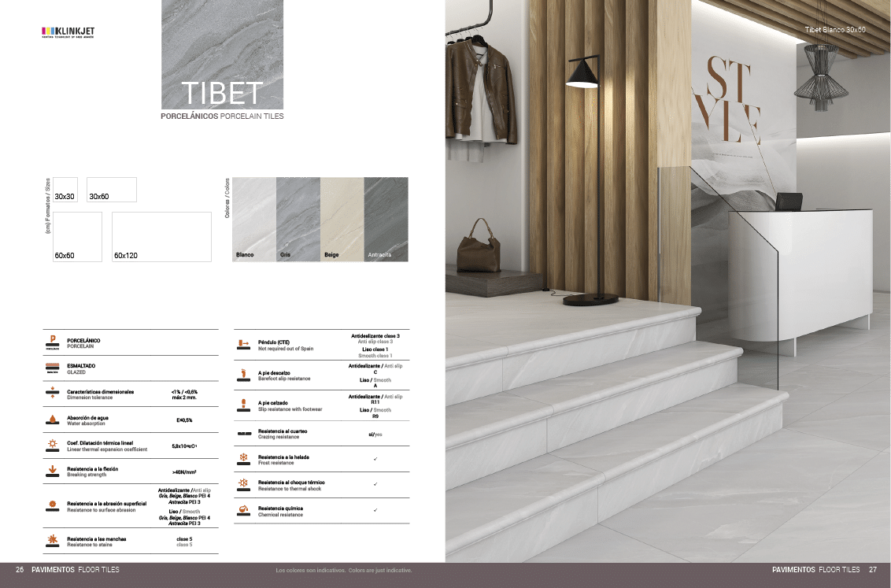This screenshot has width=891, height=588.
Task: Select the Antracita tile color swatch
Action: pos(386,219)
